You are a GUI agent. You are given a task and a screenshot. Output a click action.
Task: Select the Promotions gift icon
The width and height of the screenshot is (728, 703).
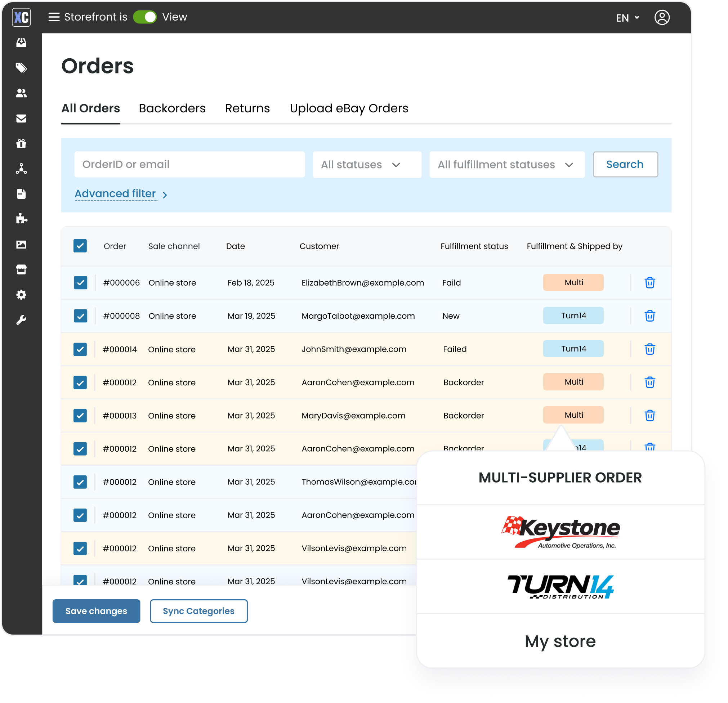click(x=22, y=143)
